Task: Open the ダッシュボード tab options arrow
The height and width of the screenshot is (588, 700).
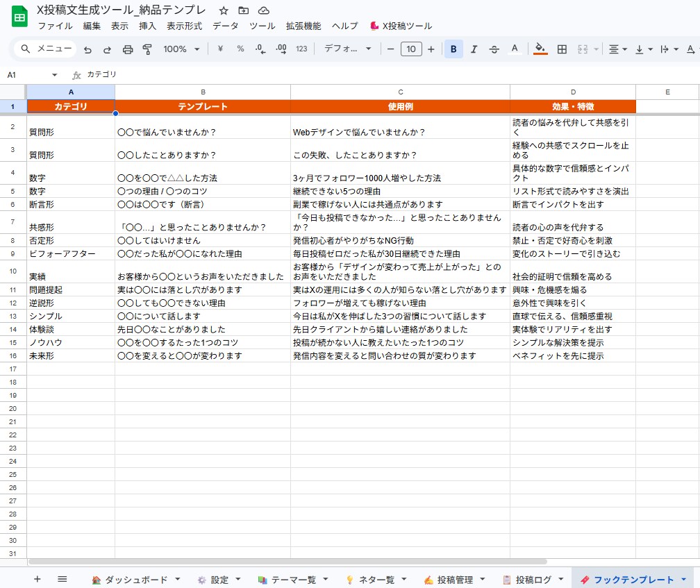Action: click(177, 579)
